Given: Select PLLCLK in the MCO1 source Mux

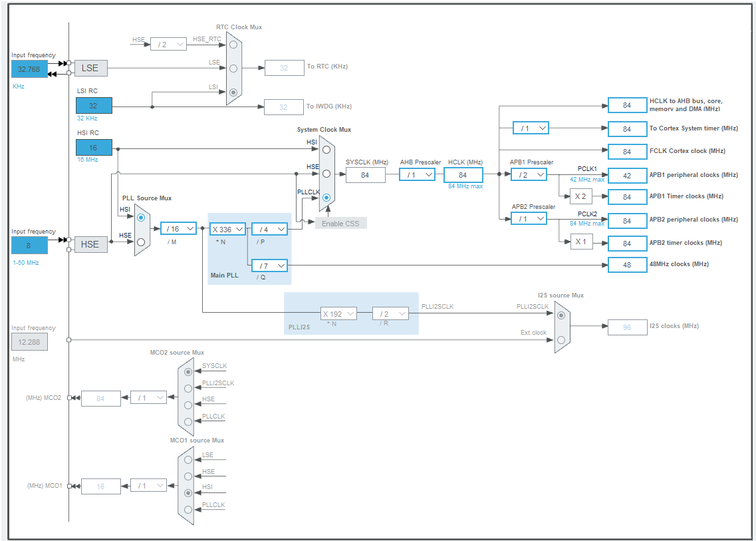Looking at the screenshot, I should (188, 510).
